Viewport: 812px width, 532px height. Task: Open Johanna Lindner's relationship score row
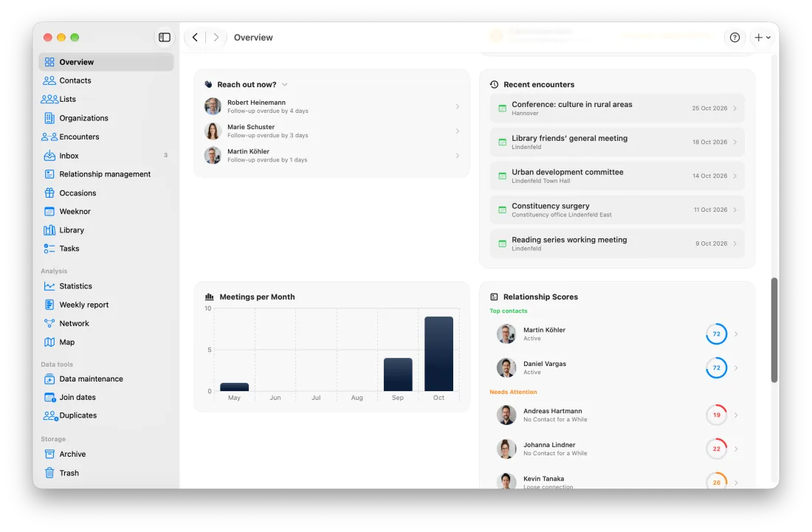click(x=617, y=449)
